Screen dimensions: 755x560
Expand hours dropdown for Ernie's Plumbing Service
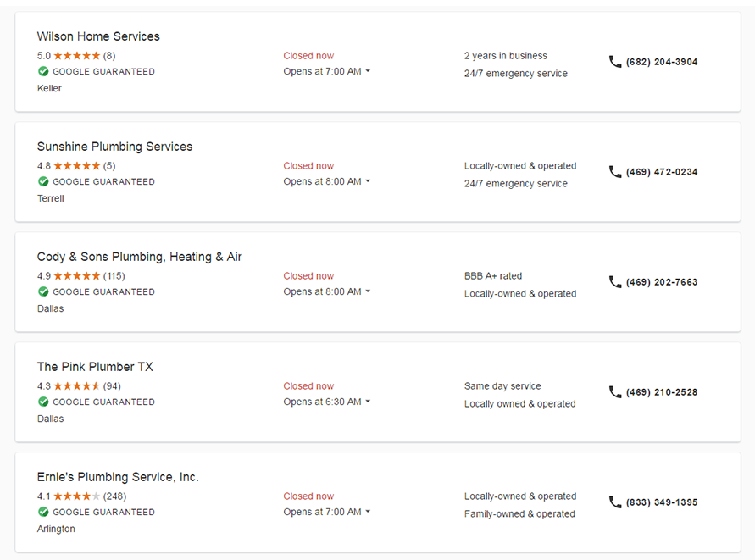[368, 512]
